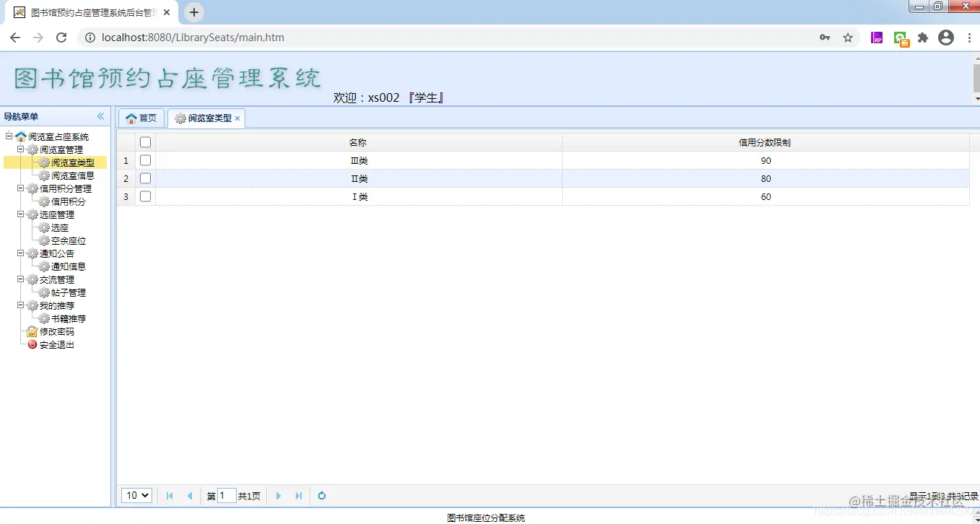This screenshot has width=980, height=524.
Task: Click the Ⅲ类 name cell
Action: (359, 160)
